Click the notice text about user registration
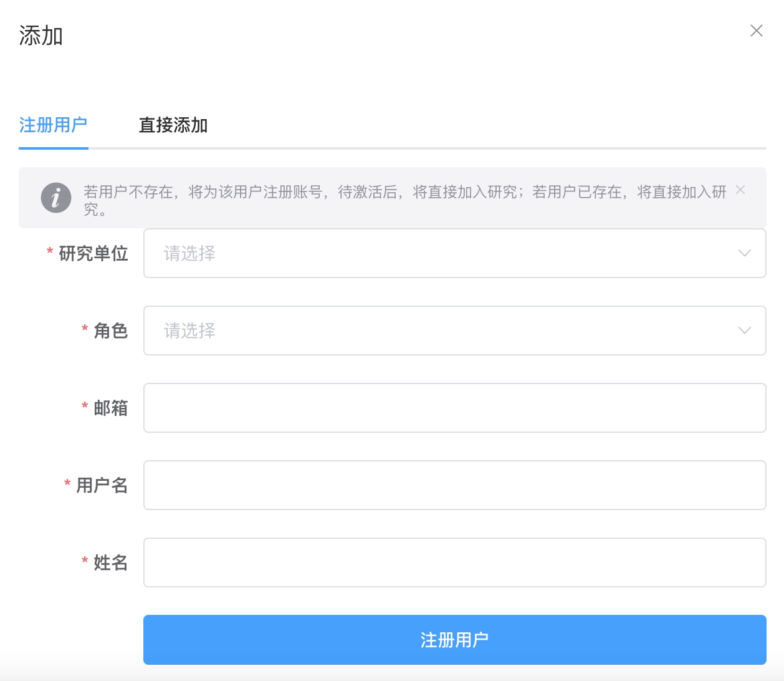Screen dimensions: 784x681 tap(405, 190)
